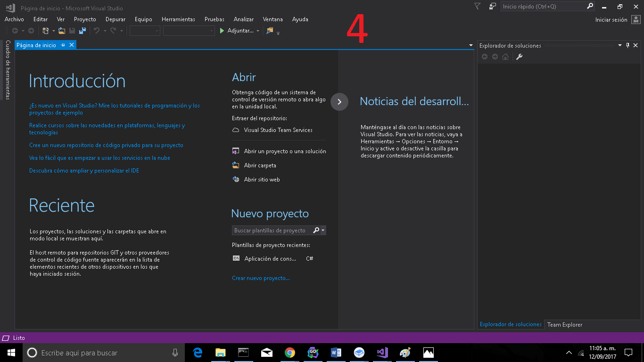The width and height of the screenshot is (644, 362).
Task: Switch to the Explorador de soluciones bottom tab
Action: click(x=511, y=324)
